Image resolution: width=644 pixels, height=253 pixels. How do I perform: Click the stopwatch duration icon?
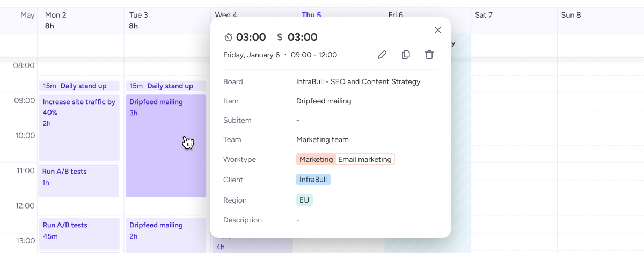tap(229, 37)
